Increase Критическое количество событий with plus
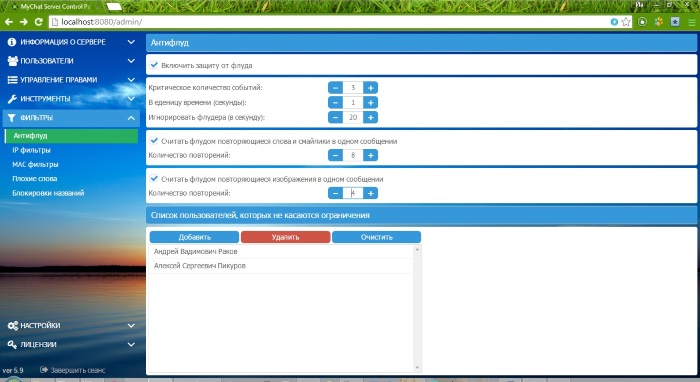The height and width of the screenshot is (382, 700). [x=370, y=88]
